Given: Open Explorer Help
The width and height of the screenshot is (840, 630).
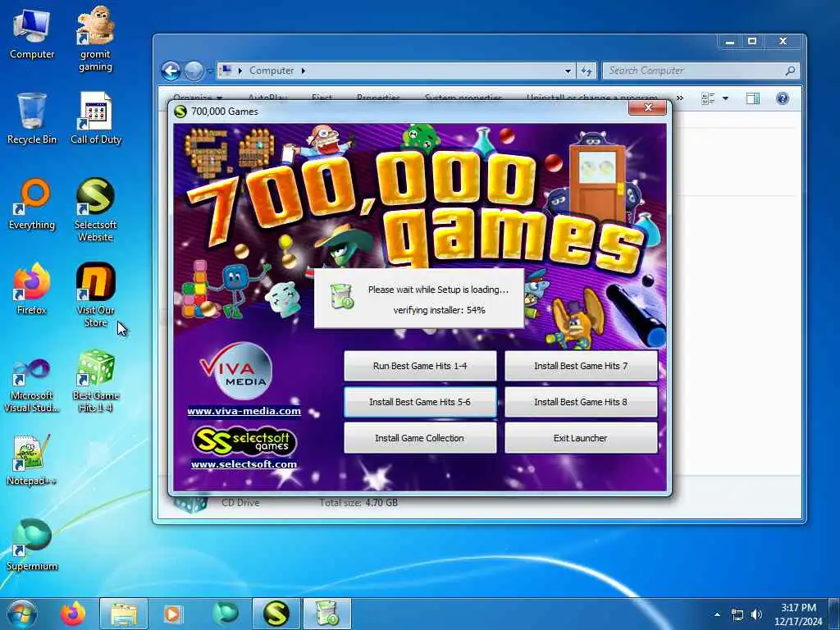Looking at the screenshot, I should (783, 98).
